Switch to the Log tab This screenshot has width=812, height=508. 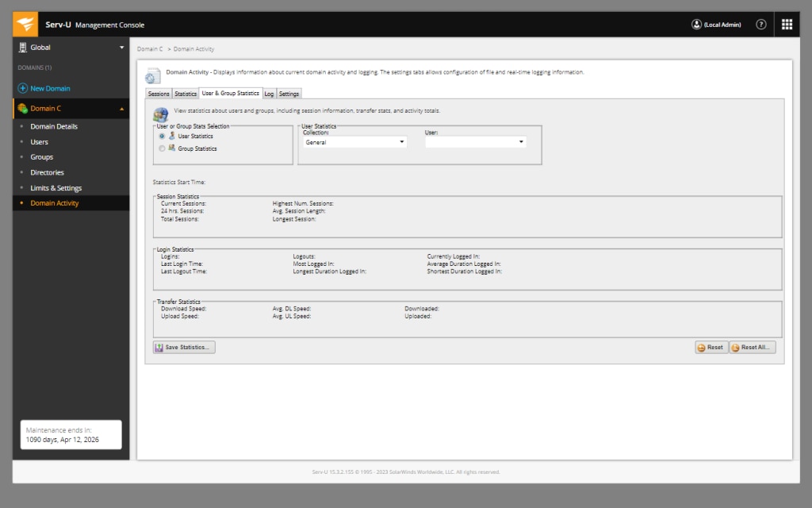[269, 93]
